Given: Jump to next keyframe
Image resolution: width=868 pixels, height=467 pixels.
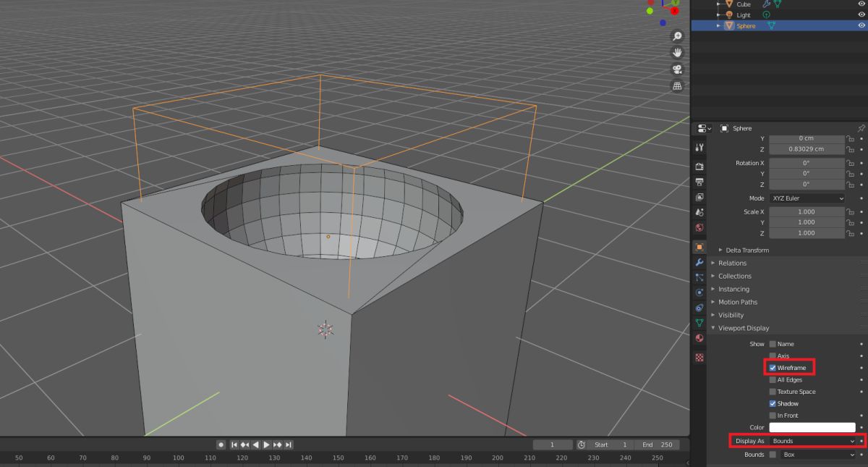Looking at the screenshot, I should (x=277, y=445).
